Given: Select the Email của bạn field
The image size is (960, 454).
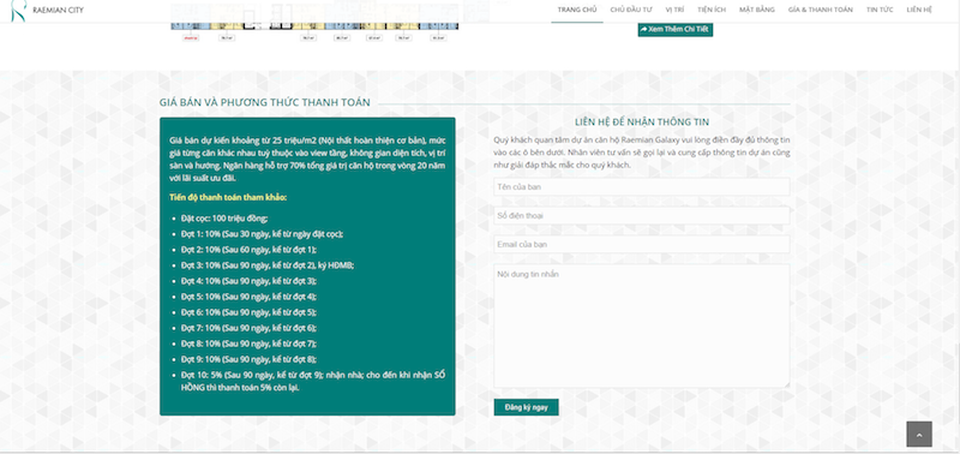Looking at the screenshot, I should (x=641, y=244).
